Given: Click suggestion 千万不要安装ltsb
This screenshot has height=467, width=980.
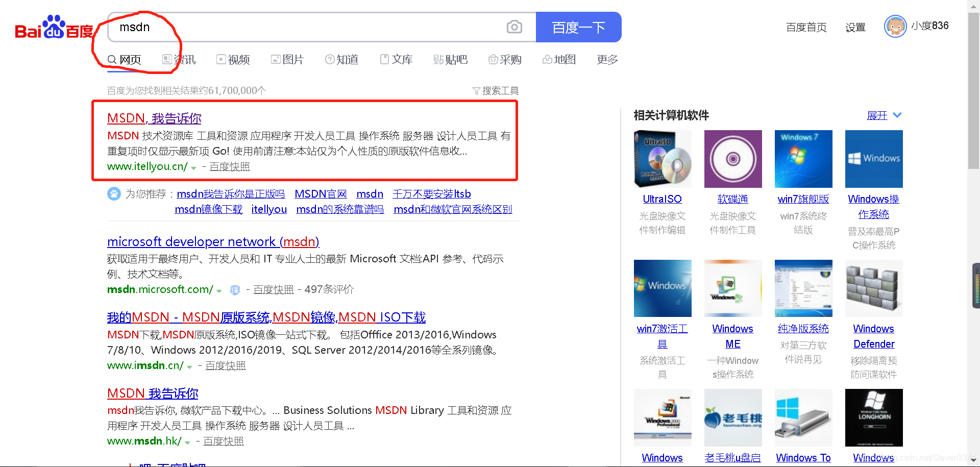Looking at the screenshot, I should pos(432,194).
